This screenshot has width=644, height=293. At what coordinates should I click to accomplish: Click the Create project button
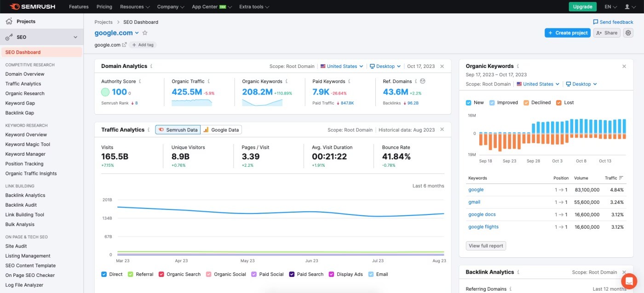(x=568, y=33)
